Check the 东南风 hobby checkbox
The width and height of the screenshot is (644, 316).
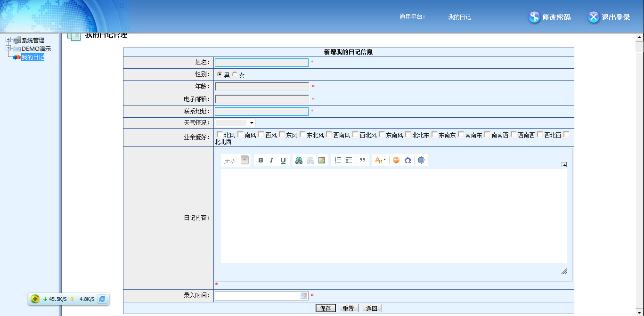coord(382,134)
